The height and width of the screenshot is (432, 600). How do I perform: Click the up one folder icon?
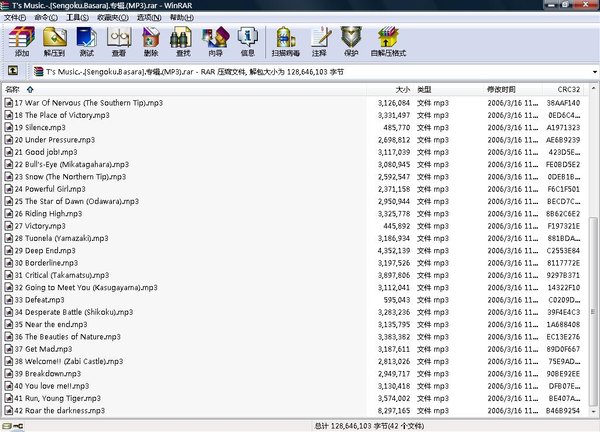pyautogui.click(x=13, y=70)
